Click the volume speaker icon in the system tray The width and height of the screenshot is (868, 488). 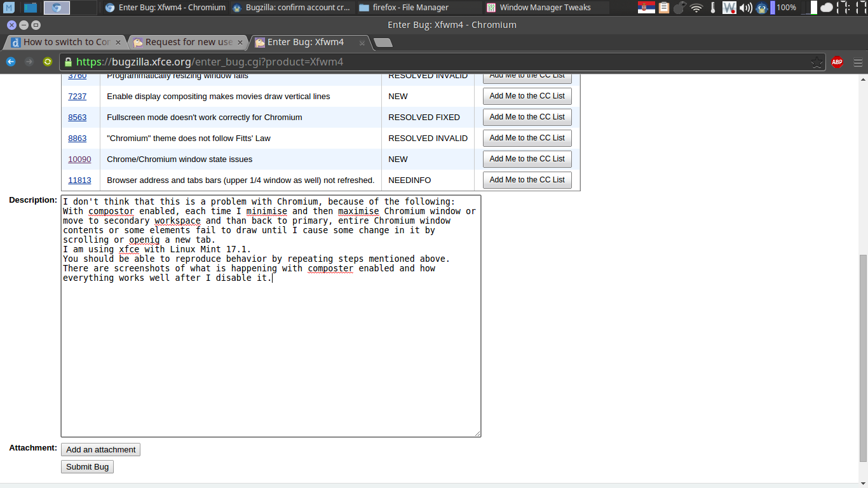click(746, 8)
